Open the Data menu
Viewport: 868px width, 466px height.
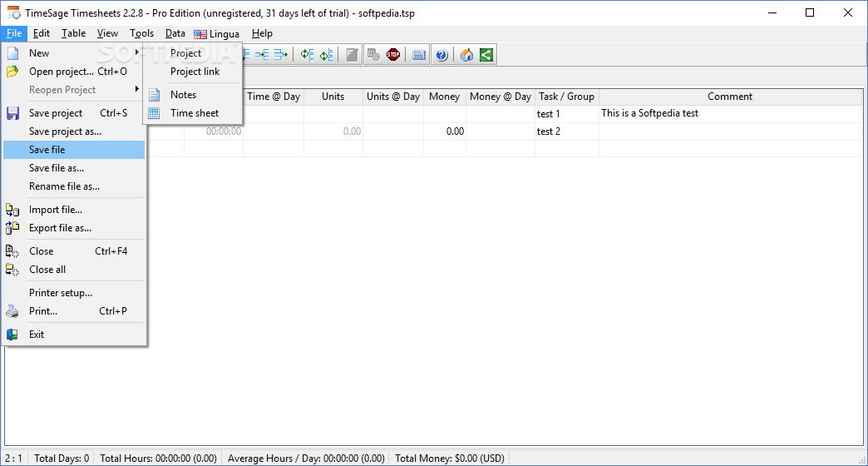pos(175,33)
